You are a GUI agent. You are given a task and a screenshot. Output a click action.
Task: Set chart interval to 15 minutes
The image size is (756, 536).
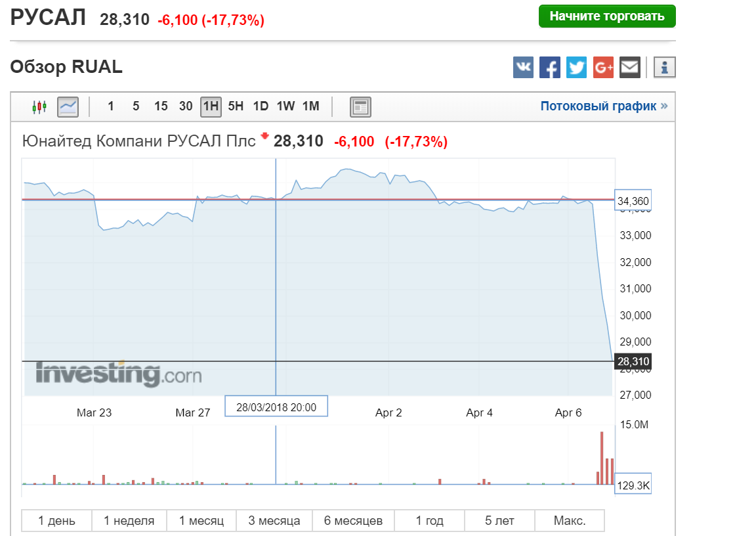tap(161, 106)
